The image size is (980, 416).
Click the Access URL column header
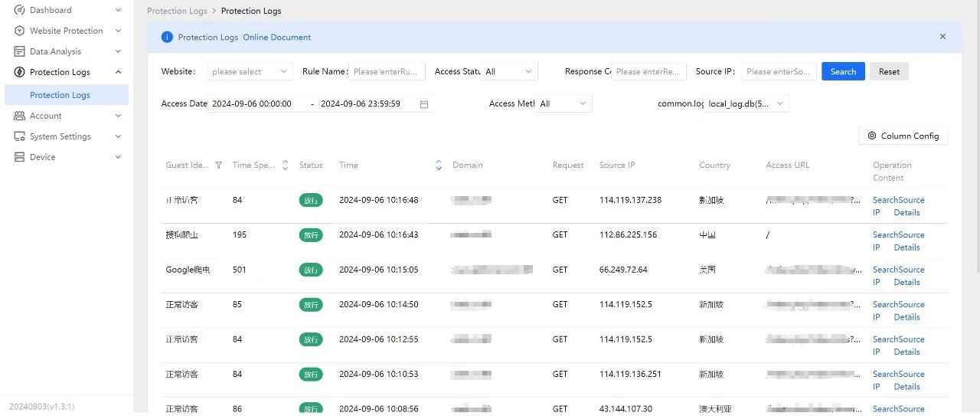(787, 165)
